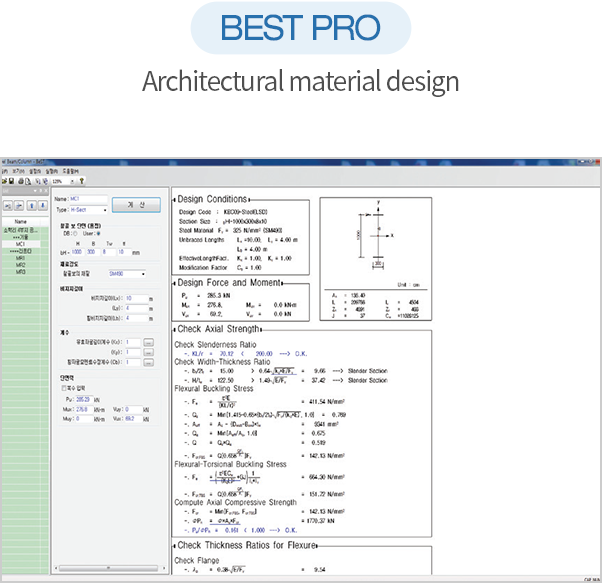Click the Save floppy disk icon
This screenshot has height=583, width=603.
[x=11, y=181]
